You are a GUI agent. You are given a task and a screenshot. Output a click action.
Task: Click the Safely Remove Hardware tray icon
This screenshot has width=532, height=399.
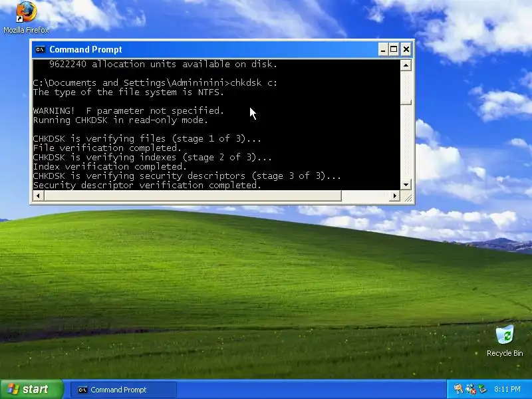pyautogui.click(x=482, y=389)
